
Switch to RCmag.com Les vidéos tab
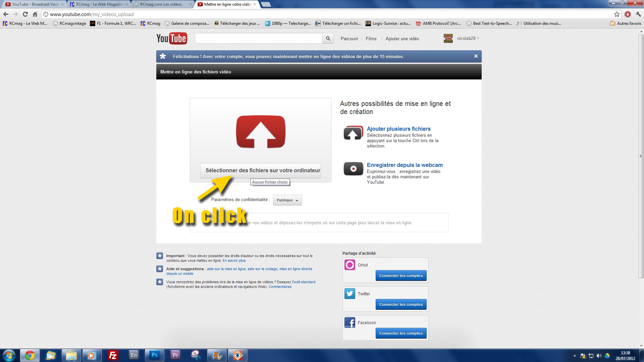pos(163,4)
